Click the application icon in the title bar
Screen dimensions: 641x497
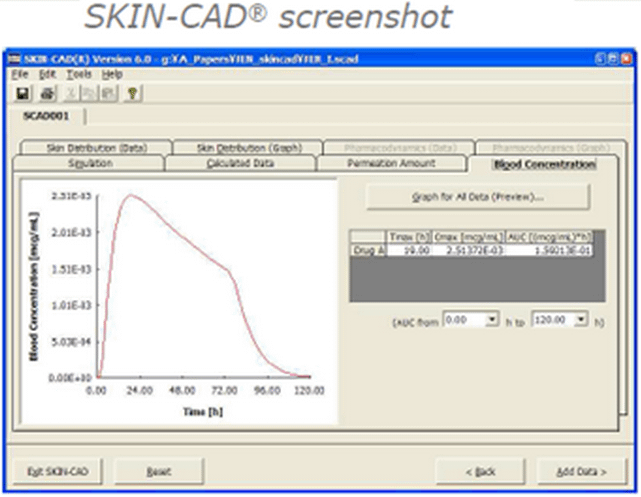[x=14, y=59]
